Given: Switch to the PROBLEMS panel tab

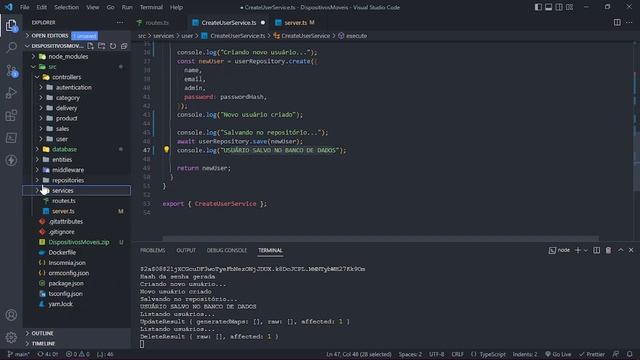Looking at the screenshot, I should click(x=153, y=250).
